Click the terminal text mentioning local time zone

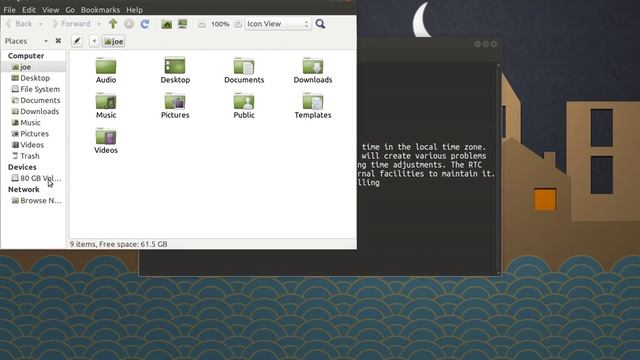[424, 147]
